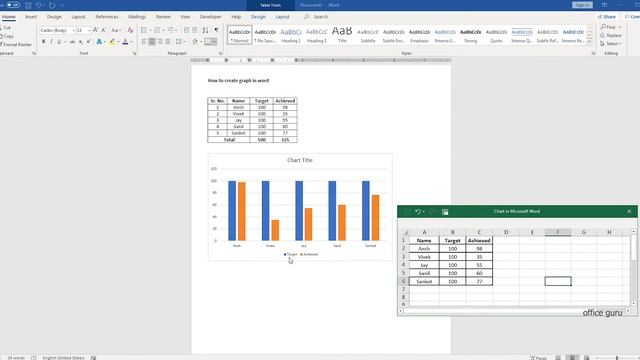The height and width of the screenshot is (360, 640).
Task: Switch to the View tab
Action: click(185, 17)
